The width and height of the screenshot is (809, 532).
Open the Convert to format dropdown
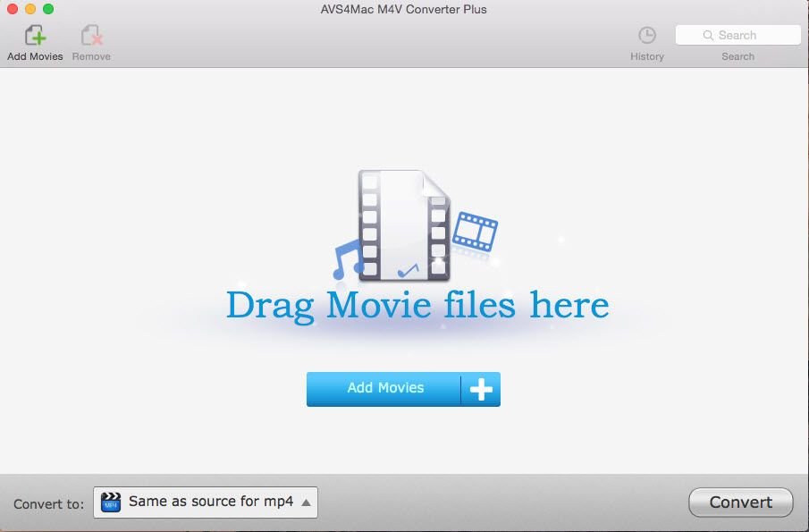[x=206, y=502]
